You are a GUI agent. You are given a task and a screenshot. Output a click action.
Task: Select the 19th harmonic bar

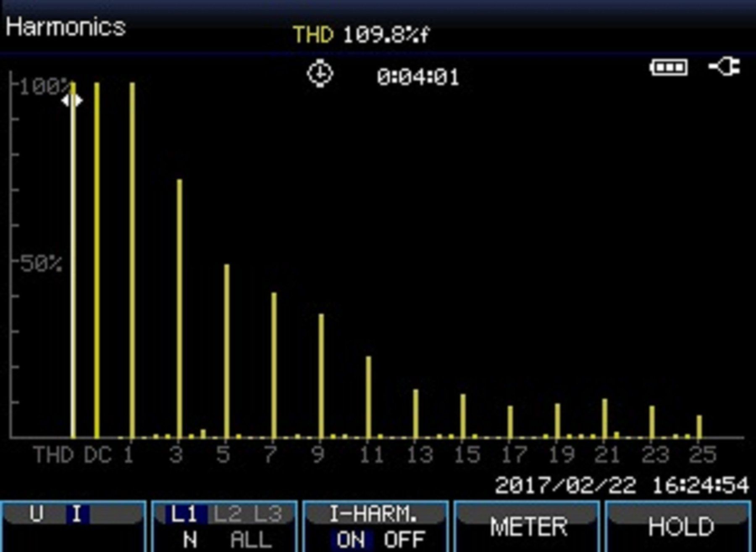pyautogui.click(x=557, y=421)
